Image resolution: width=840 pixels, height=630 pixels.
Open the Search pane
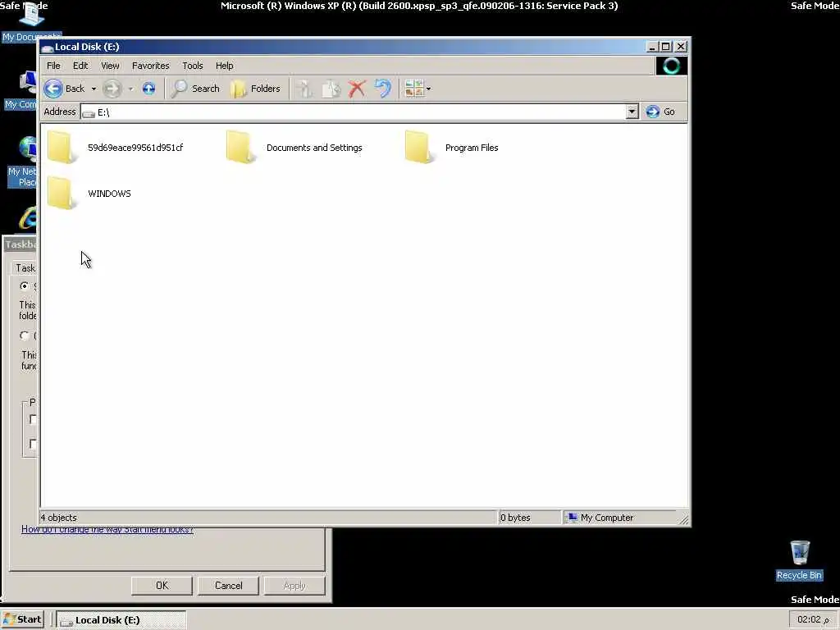[195, 89]
